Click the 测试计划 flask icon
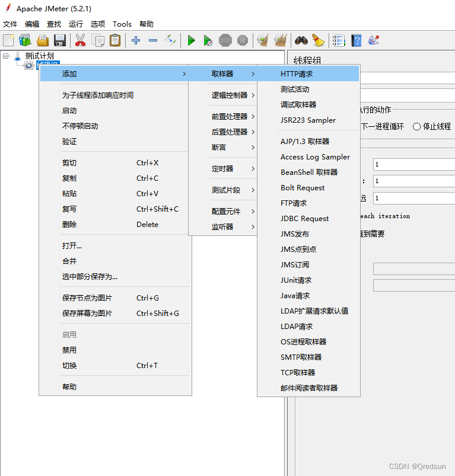The image size is (455, 476). (x=18, y=56)
